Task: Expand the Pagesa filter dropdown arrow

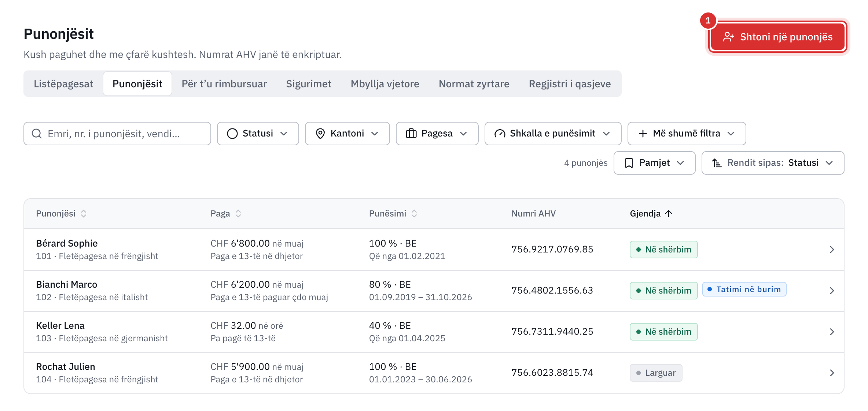Action: [x=463, y=134]
